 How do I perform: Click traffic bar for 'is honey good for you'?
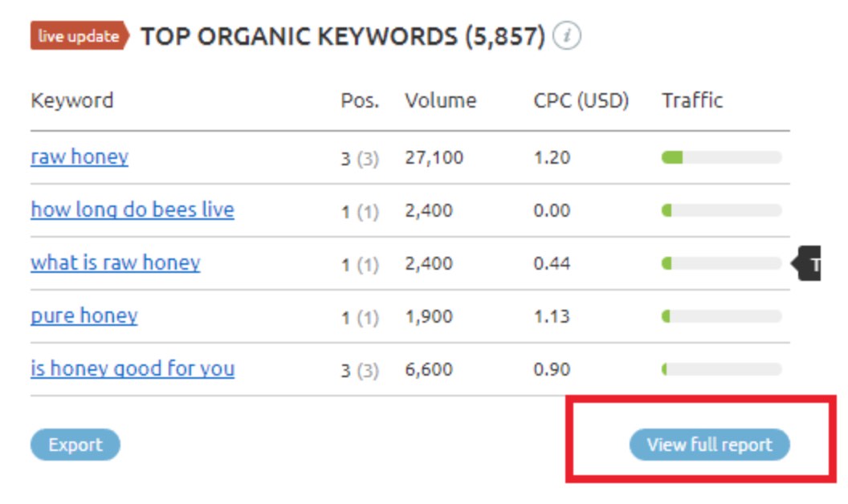pos(721,369)
